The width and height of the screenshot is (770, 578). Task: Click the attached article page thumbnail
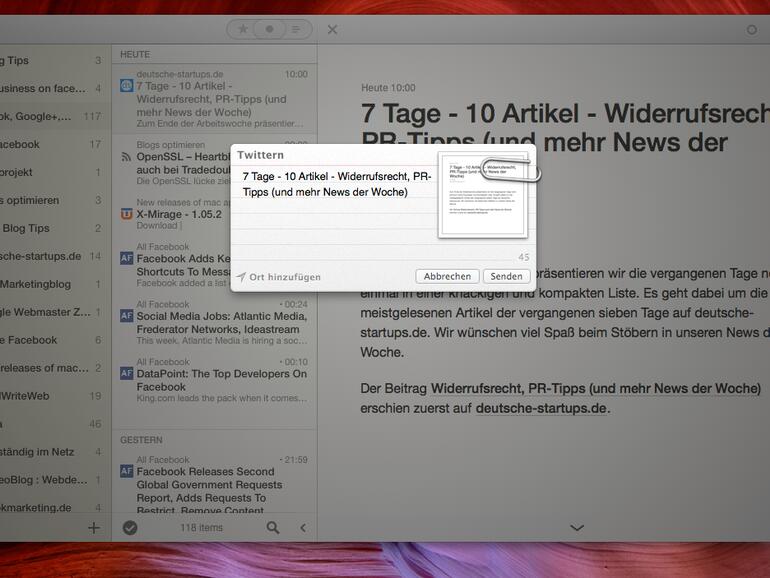pyautogui.click(x=482, y=196)
